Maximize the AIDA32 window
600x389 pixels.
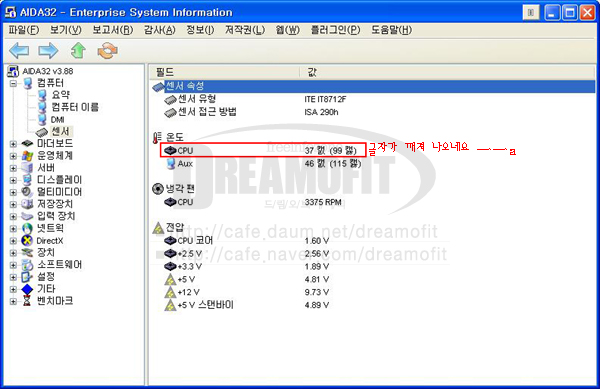coord(570,13)
